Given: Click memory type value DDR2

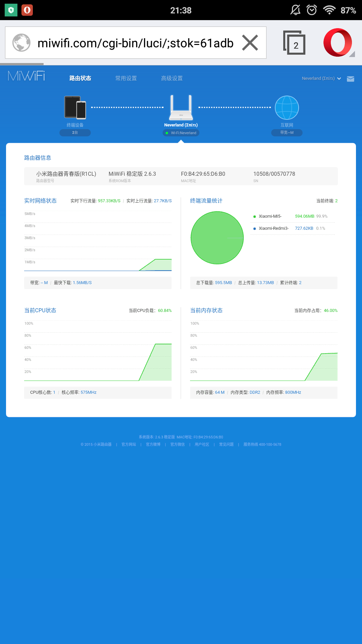Looking at the screenshot, I should [x=255, y=392].
